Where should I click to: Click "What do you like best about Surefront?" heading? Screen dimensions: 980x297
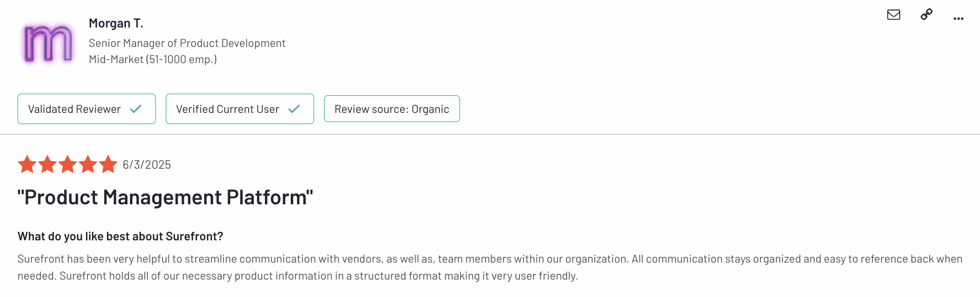120,236
